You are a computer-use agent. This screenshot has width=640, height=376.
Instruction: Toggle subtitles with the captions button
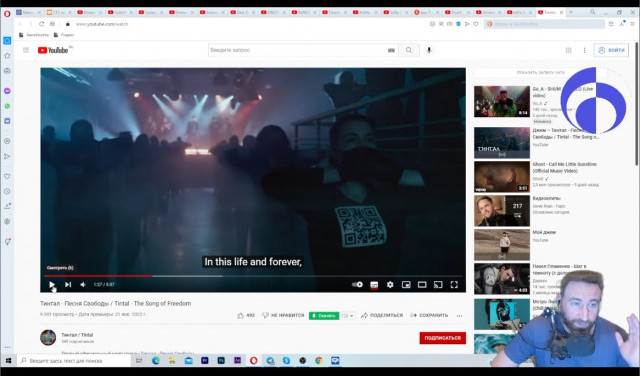coord(374,285)
